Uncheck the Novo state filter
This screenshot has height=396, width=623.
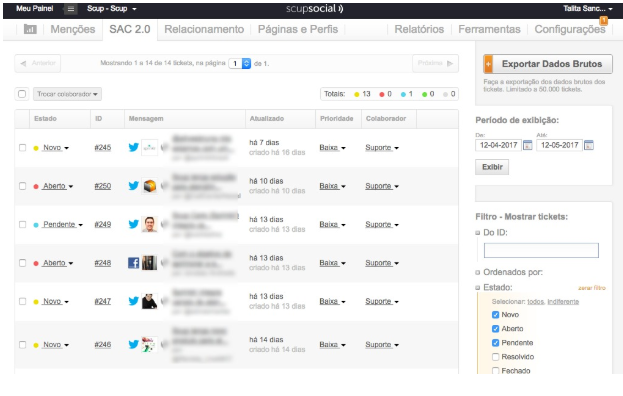(495, 315)
